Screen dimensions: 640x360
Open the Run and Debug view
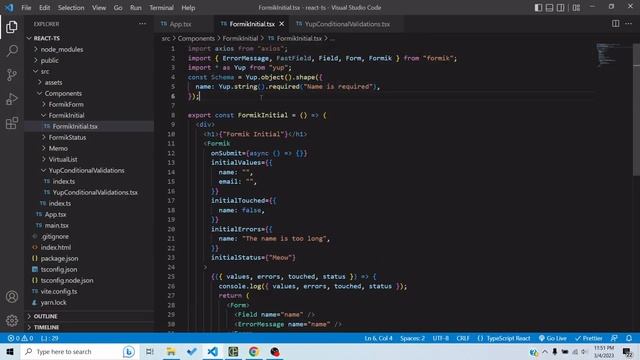point(12,99)
